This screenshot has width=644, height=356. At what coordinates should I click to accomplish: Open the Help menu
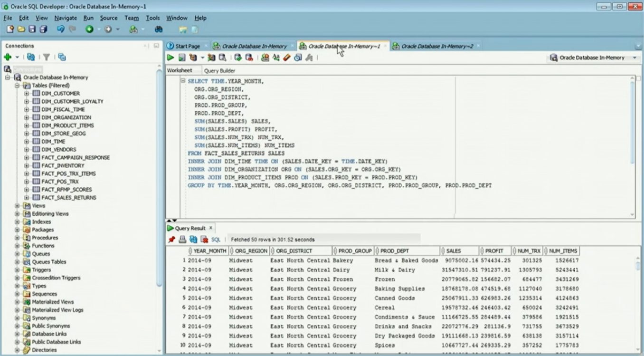click(x=200, y=18)
